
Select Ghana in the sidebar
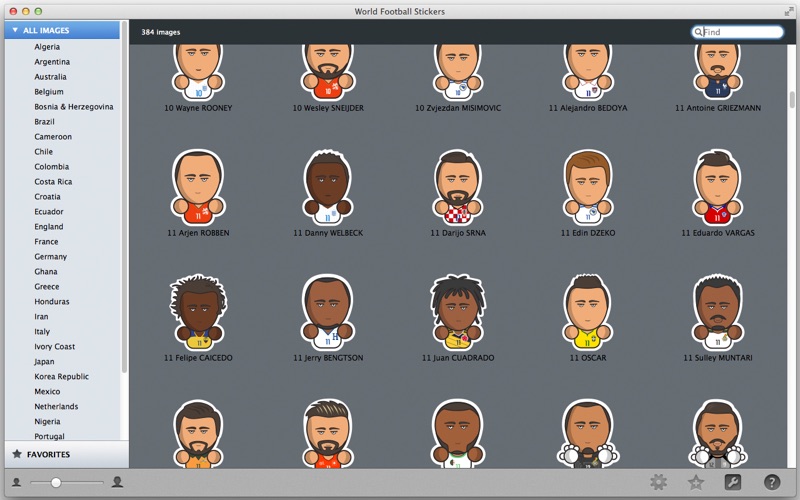coord(46,271)
